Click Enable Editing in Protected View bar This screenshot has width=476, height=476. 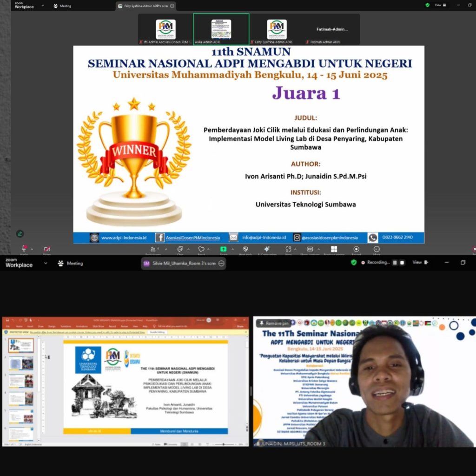(x=157, y=332)
